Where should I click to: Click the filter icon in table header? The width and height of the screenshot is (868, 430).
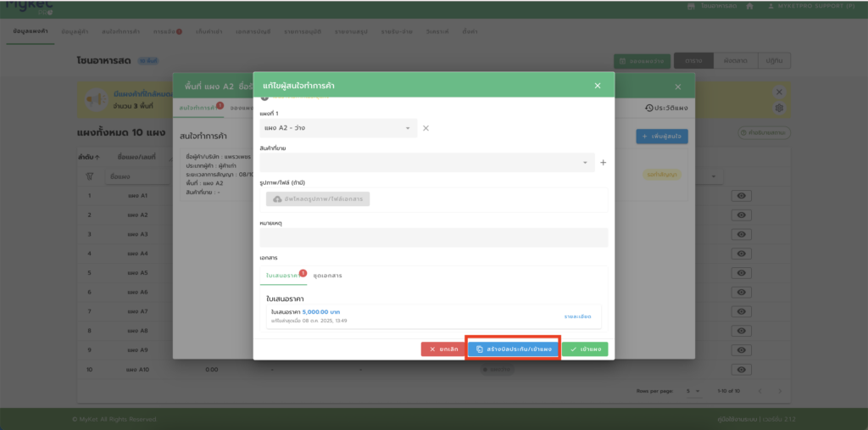tap(90, 176)
